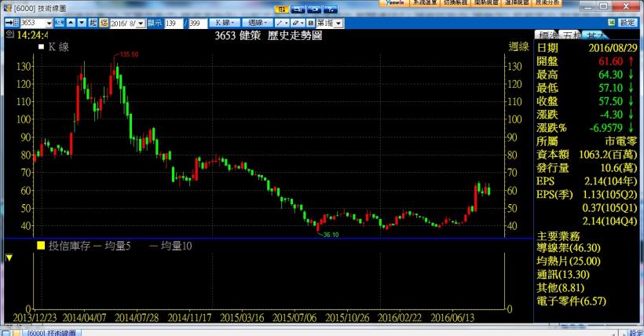Viewport: 644px width, 336px height.
Task: Click the EPS value 2.14(104年)
Action: (611, 181)
